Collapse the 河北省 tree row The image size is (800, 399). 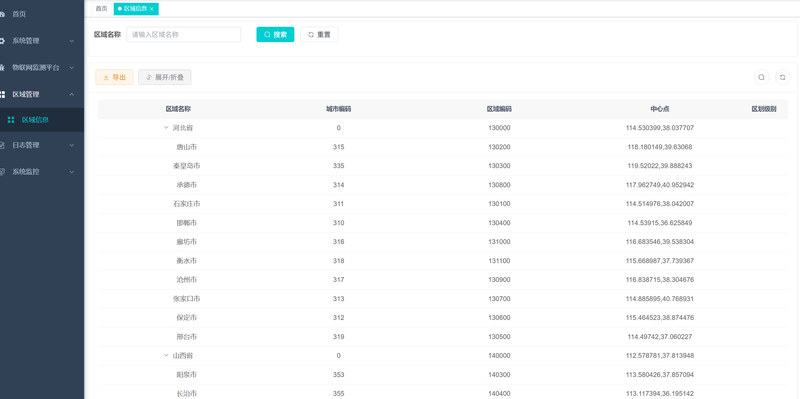coord(166,128)
